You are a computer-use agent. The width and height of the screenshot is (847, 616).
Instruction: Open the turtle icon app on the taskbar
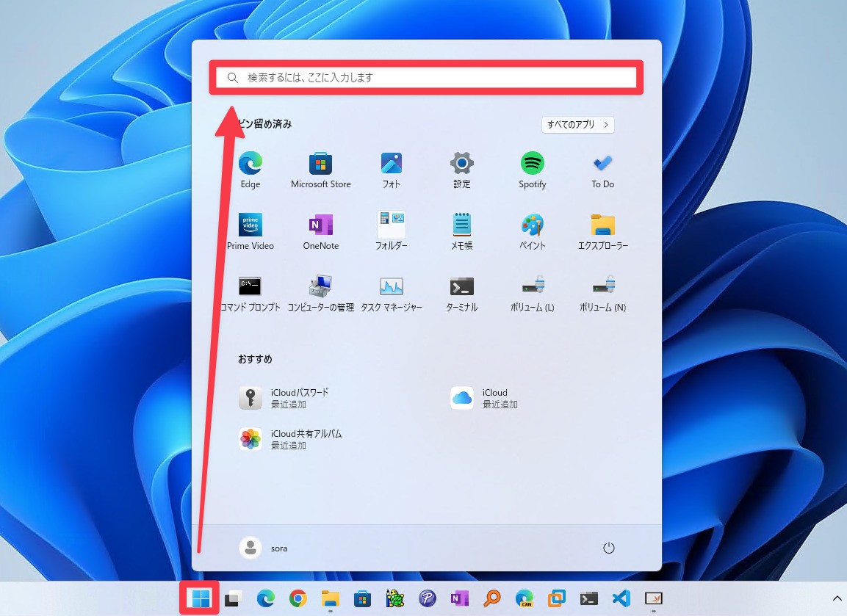click(395, 598)
